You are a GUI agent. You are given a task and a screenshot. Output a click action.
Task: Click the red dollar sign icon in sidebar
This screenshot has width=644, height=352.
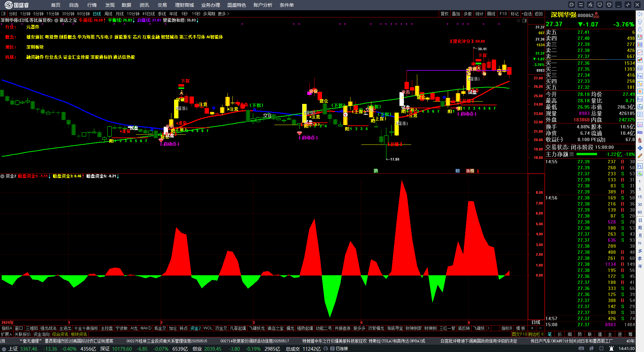(x=640, y=140)
